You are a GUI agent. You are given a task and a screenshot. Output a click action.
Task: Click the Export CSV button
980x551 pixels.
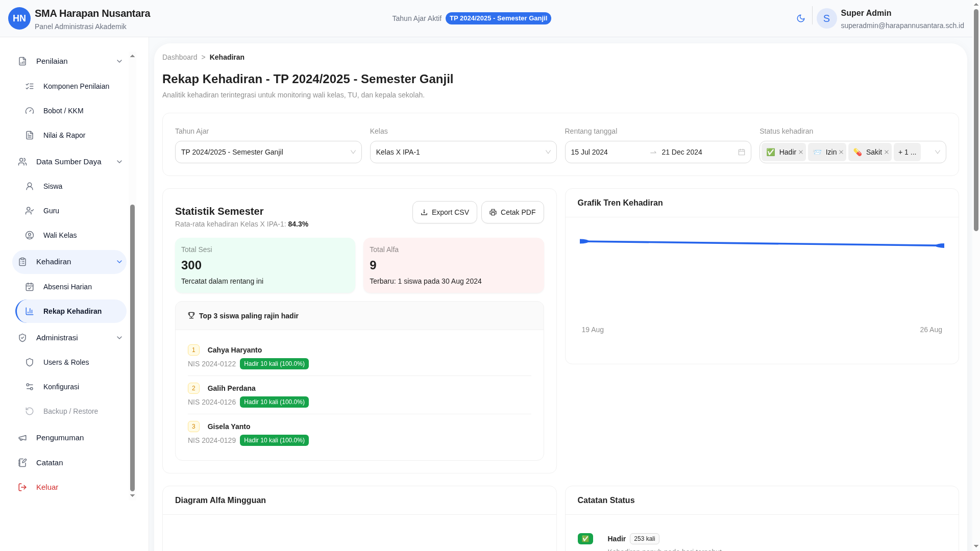445,212
